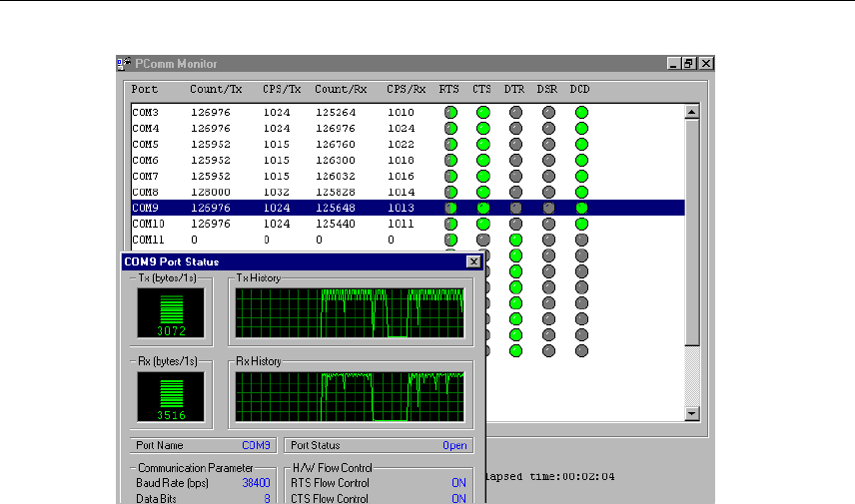Click the CTS indicator for COM10

(482, 224)
